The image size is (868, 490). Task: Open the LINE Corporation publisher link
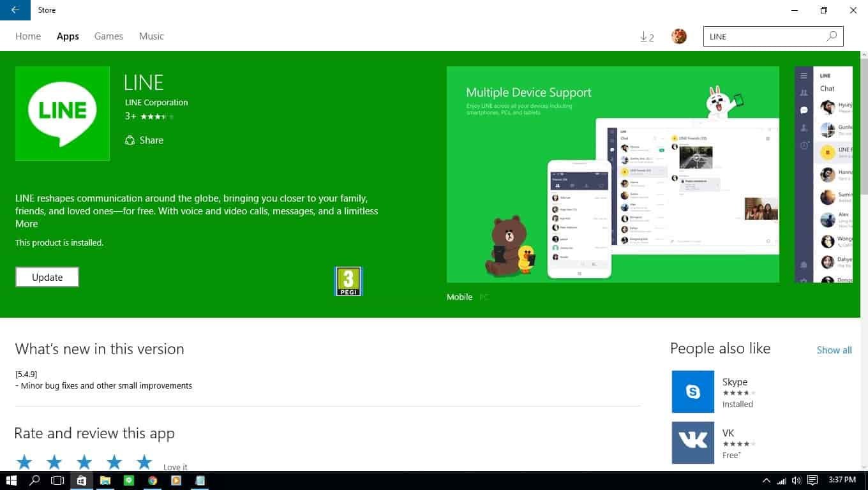156,102
